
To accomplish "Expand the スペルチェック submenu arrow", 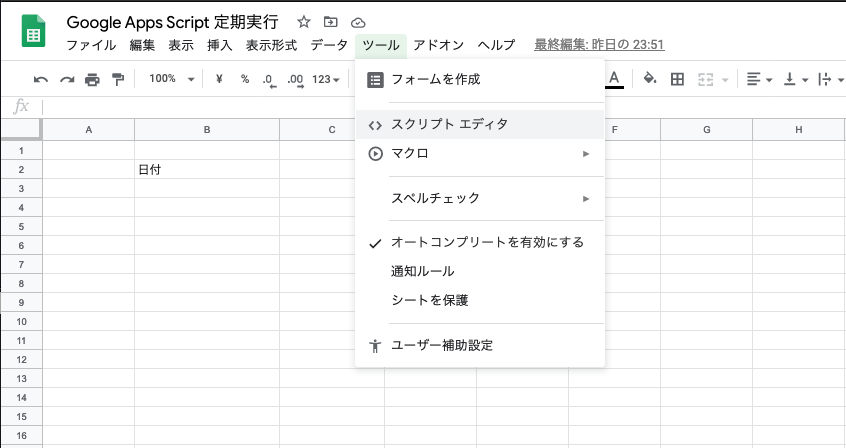I will click(x=586, y=199).
